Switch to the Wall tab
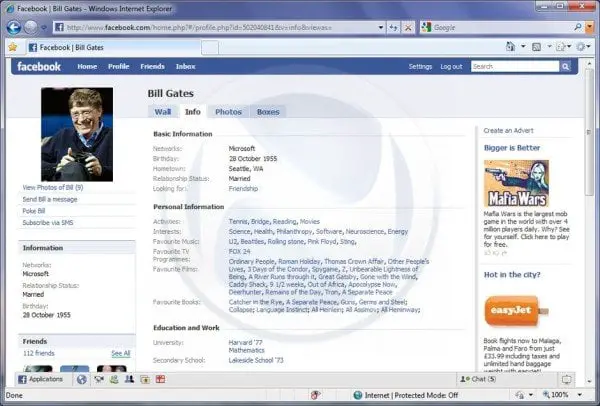The width and height of the screenshot is (600, 406). tap(163, 112)
